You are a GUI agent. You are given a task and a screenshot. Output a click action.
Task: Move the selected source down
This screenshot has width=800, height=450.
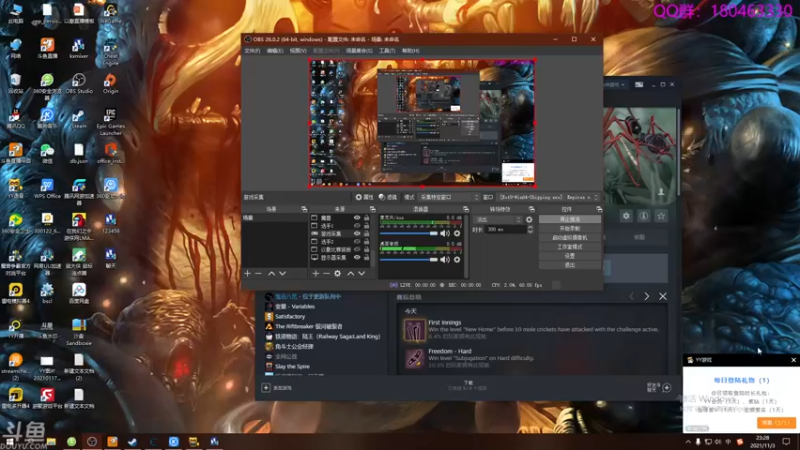click(x=362, y=273)
